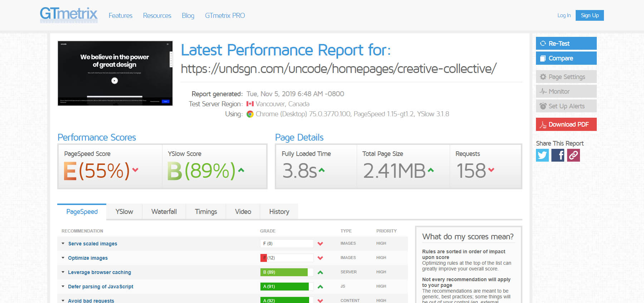Click 'What do my scores mean?' heading
Image resolution: width=644 pixels, height=303 pixels.
(x=468, y=236)
